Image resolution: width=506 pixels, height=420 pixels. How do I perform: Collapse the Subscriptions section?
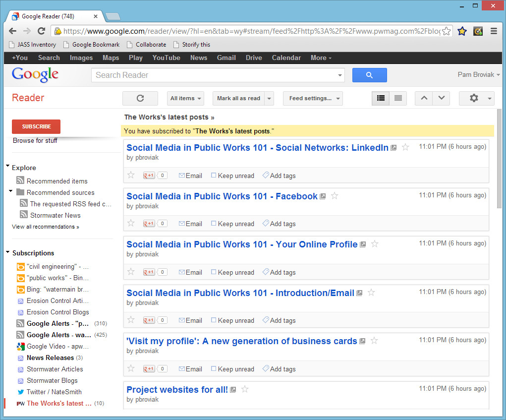click(8, 252)
